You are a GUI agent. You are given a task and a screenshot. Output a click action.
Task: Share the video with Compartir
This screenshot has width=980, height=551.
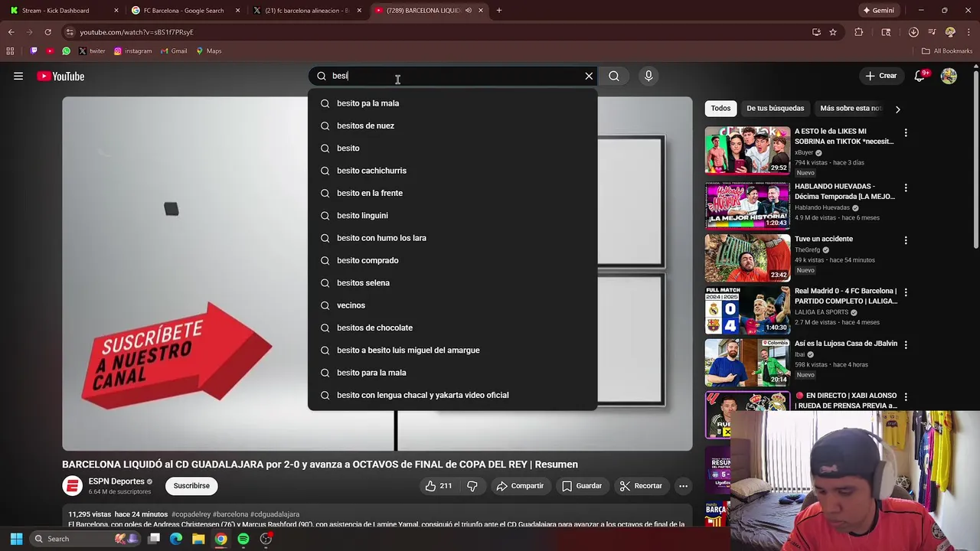coord(520,486)
